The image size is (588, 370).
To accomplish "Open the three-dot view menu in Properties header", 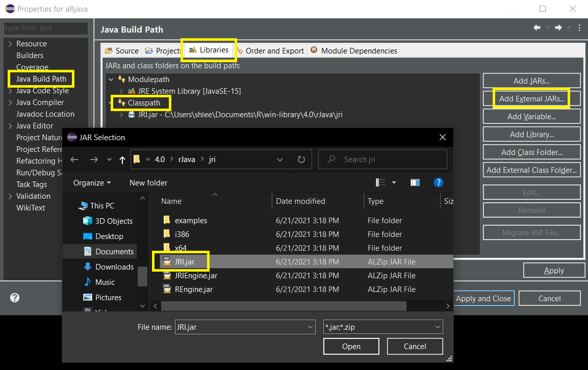I will tap(579, 28).
